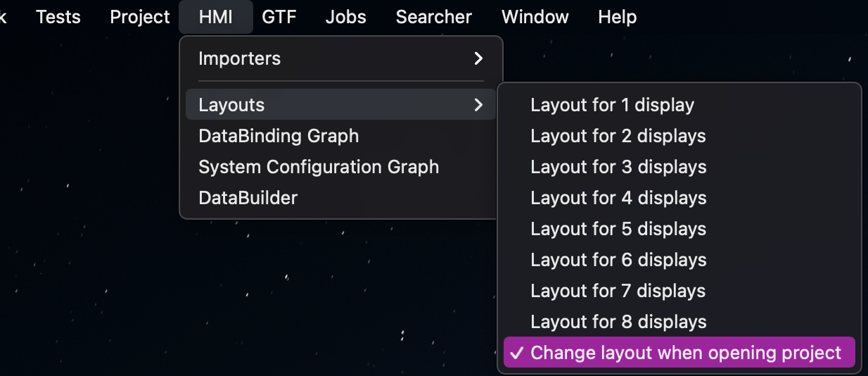Open the Searcher menu
868x376 pixels.
point(434,17)
